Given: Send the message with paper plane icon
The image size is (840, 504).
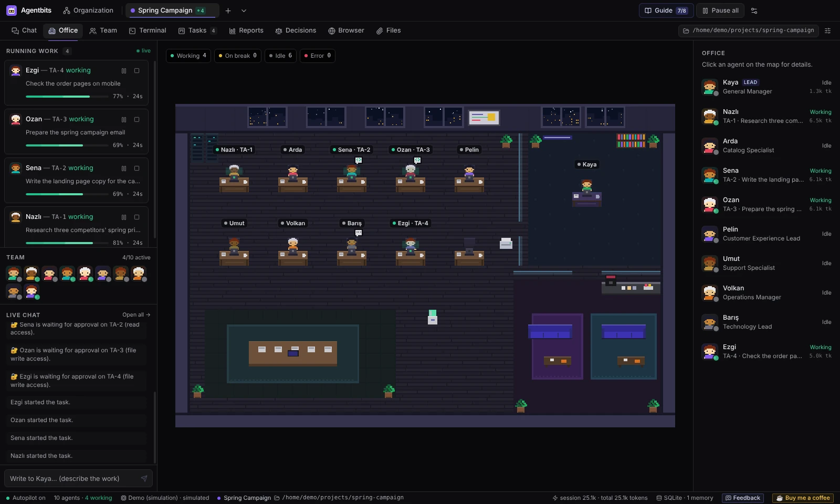Looking at the screenshot, I should tap(144, 478).
